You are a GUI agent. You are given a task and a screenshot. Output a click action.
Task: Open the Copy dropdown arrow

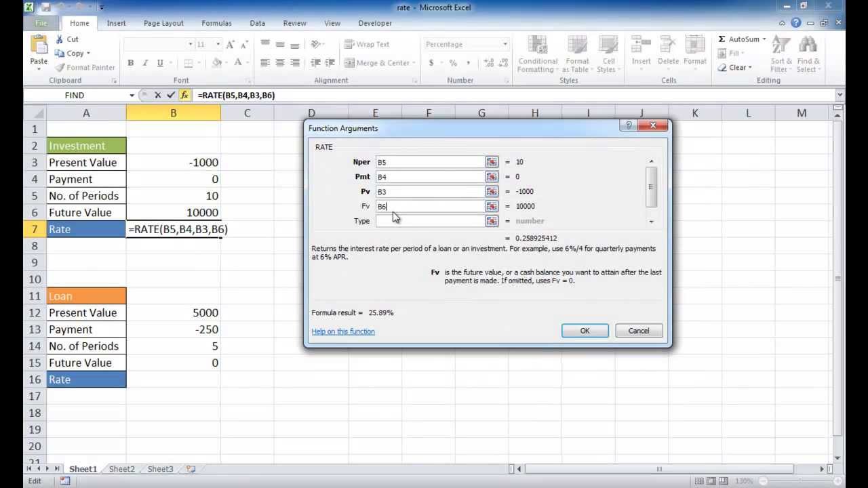[88, 54]
